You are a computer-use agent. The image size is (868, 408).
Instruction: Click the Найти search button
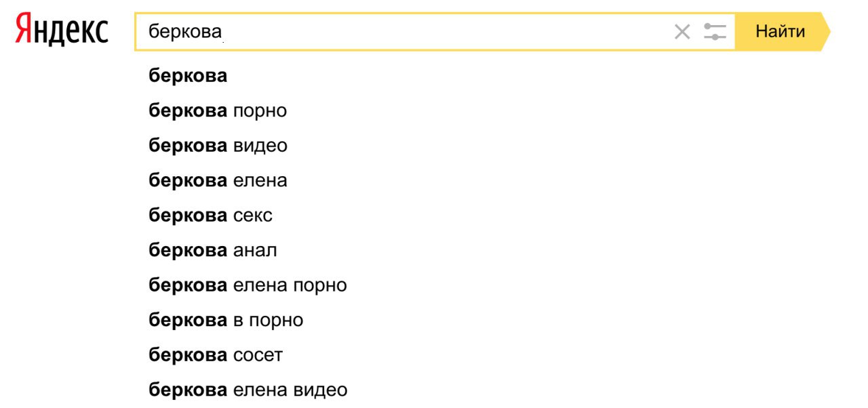tap(782, 31)
